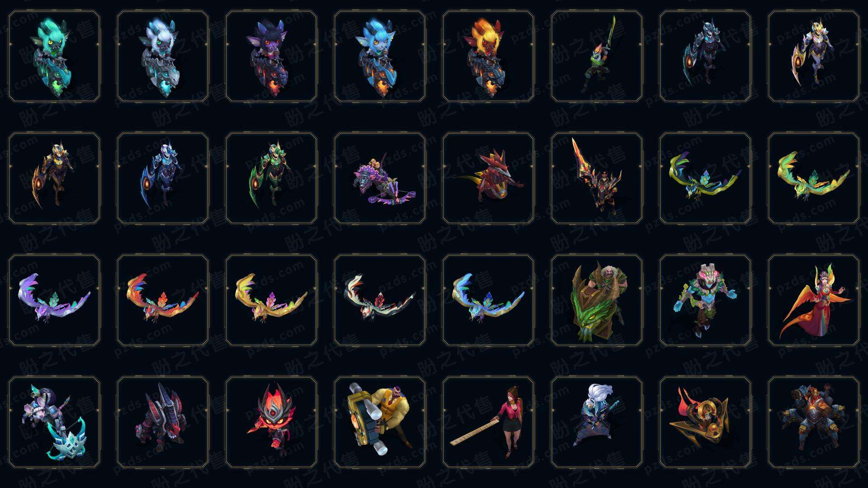Pick the purple beast with crossbow tile
Viewport: 868px width, 488px height.
click(380, 178)
